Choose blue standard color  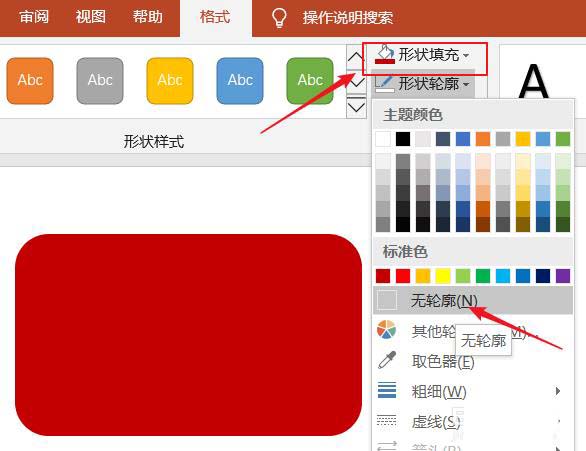coord(523,276)
